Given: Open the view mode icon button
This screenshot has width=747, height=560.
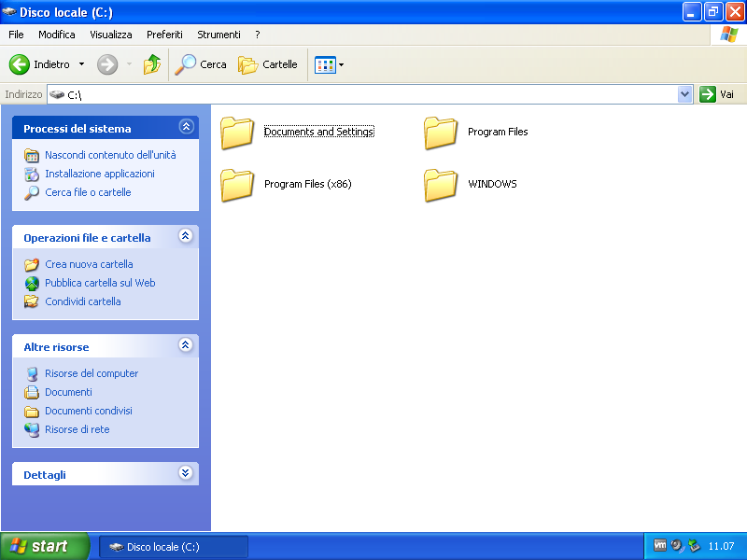Looking at the screenshot, I should (325, 64).
